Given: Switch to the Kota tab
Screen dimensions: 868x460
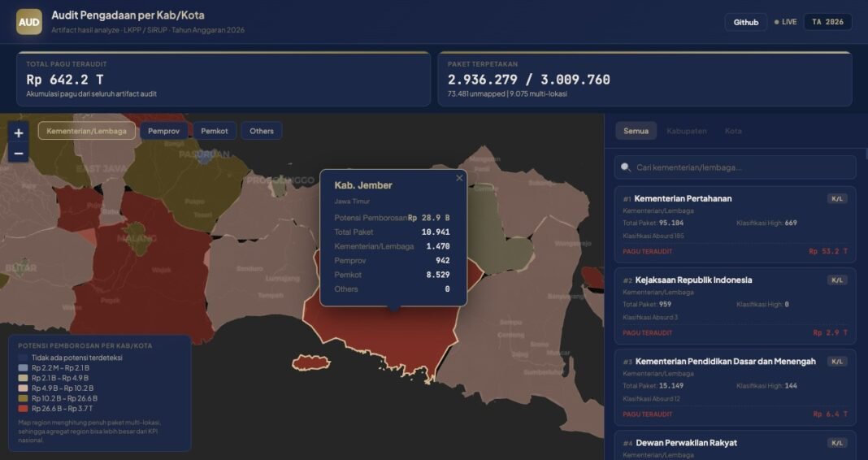Looking at the screenshot, I should (733, 131).
